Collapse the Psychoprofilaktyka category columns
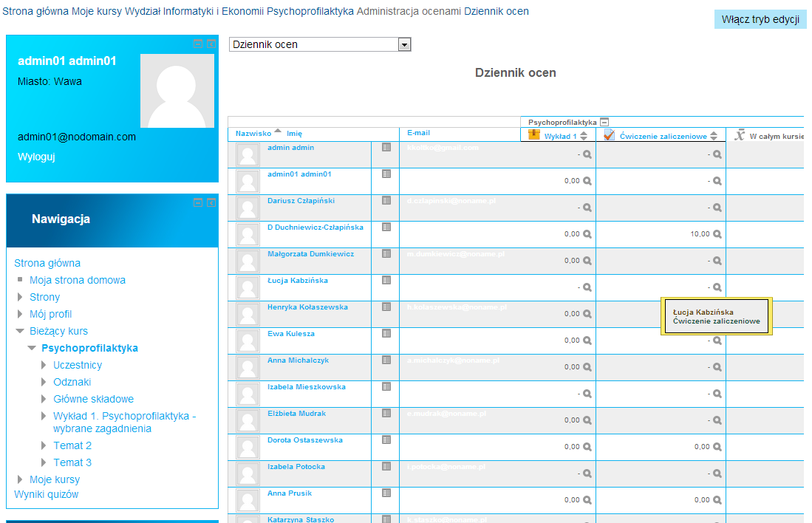Image resolution: width=812 pixels, height=523 pixels. (x=604, y=122)
